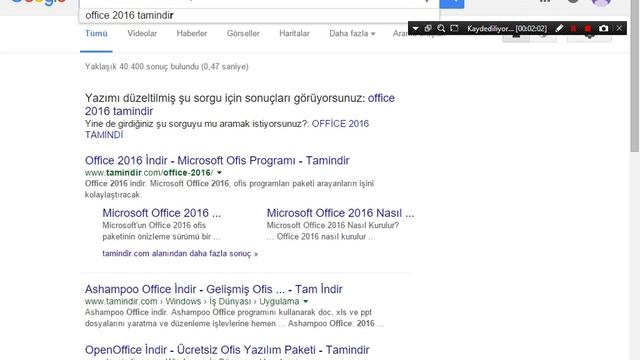This screenshot has height=360, width=640.
Task: Close the recorder toolbar with X
Action: click(x=619, y=28)
